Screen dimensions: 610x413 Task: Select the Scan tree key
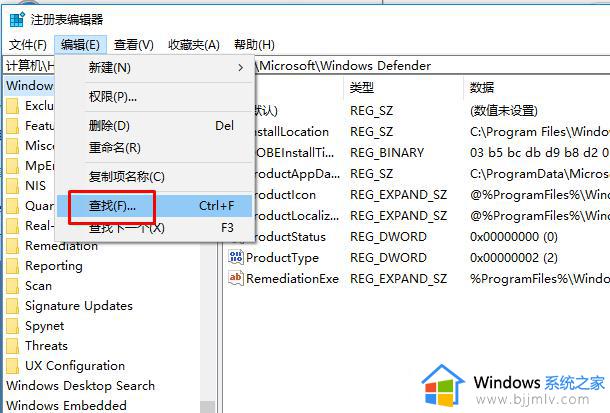coord(39,286)
